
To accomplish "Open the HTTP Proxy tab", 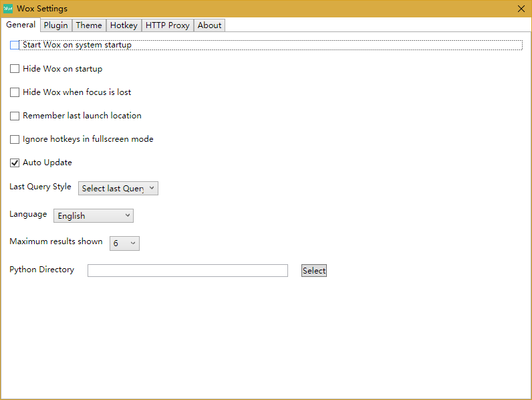I will 168,25.
